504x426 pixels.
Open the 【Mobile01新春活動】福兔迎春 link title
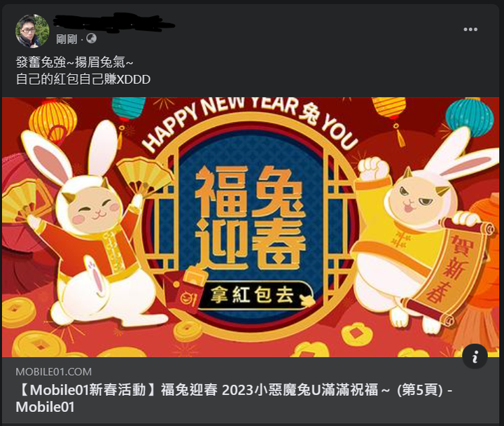coord(234,399)
